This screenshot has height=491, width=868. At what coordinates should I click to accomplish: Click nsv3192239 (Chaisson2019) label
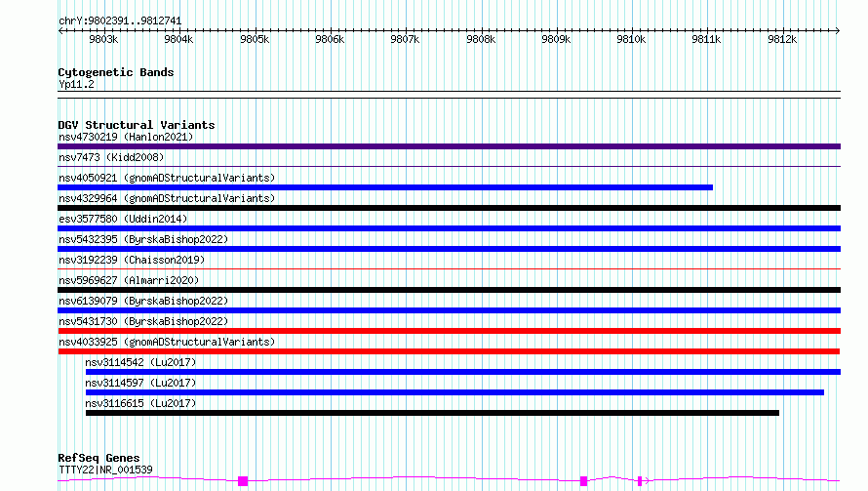coord(132,260)
